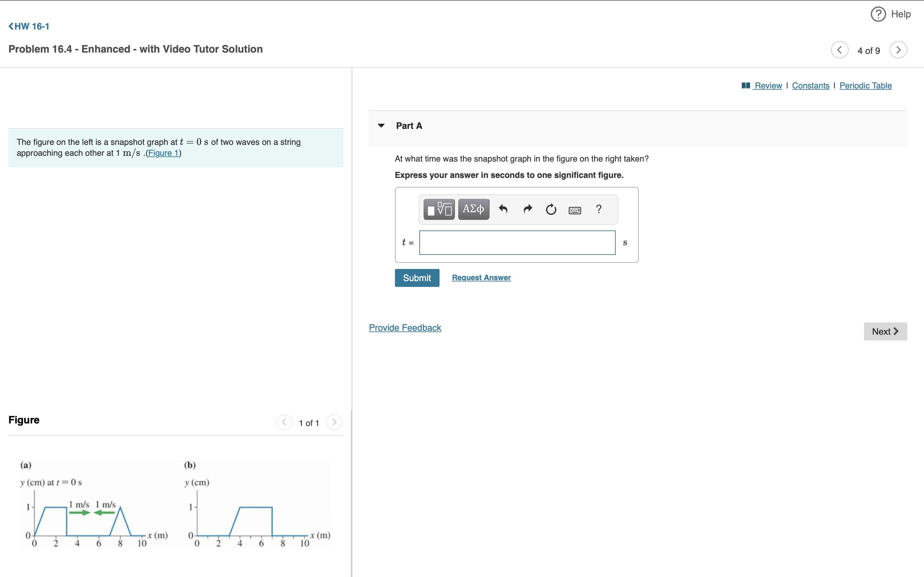Click inside the t = answer input field
Image resolution: width=924 pixels, height=577 pixels.
(x=517, y=242)
